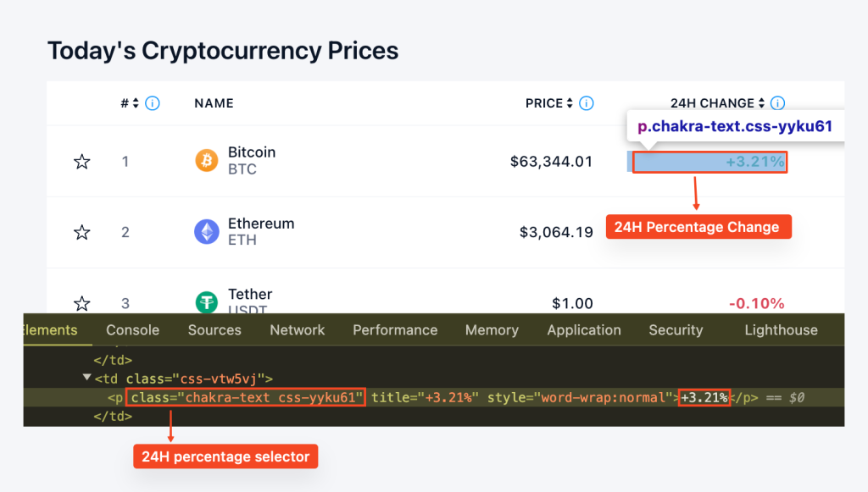Click the Bitcoin orange logo icon
This screenshot has width=868, height=492.
pos(207,160)
